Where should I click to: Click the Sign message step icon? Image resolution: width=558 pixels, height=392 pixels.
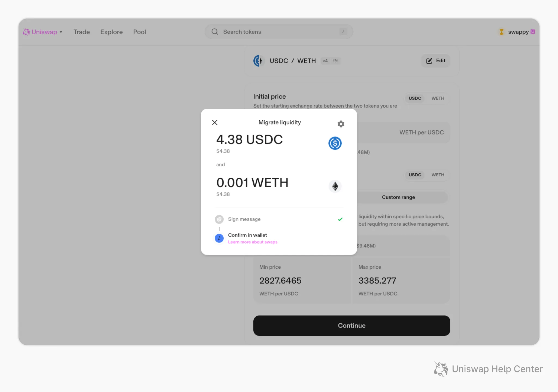[x=219, y=219]
